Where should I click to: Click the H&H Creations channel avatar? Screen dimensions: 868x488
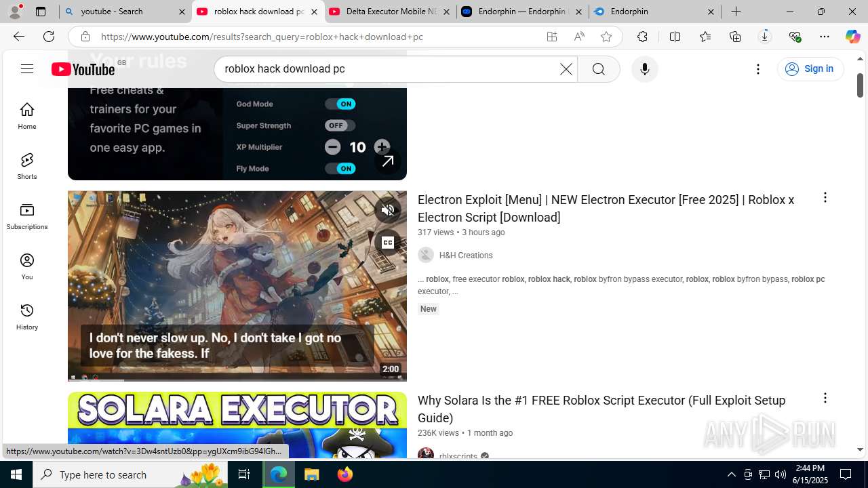426,255
